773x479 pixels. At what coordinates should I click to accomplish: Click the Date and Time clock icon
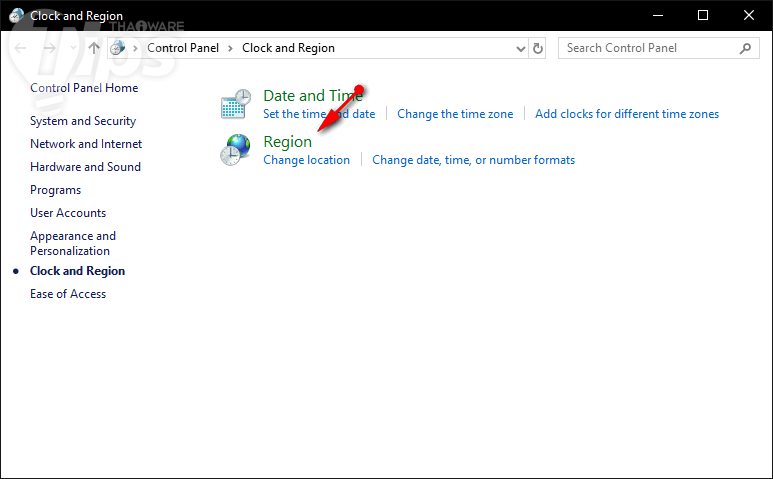pos(235,104)
